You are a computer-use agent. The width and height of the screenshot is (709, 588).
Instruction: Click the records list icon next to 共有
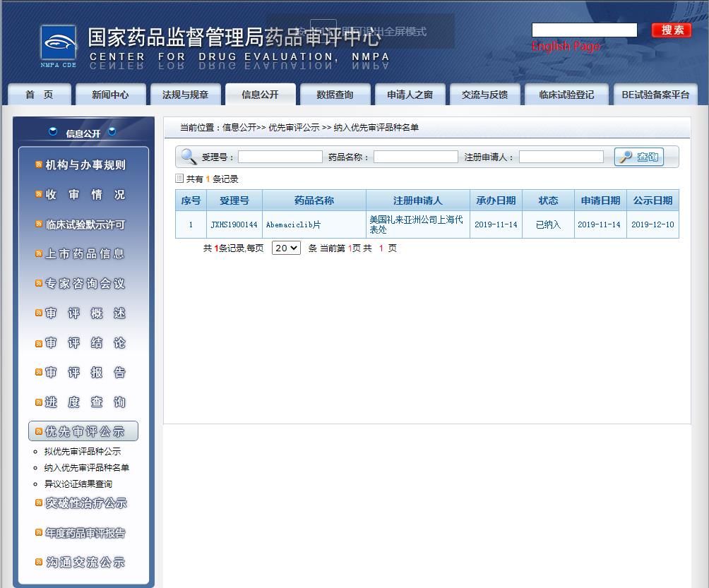point(179,179)
